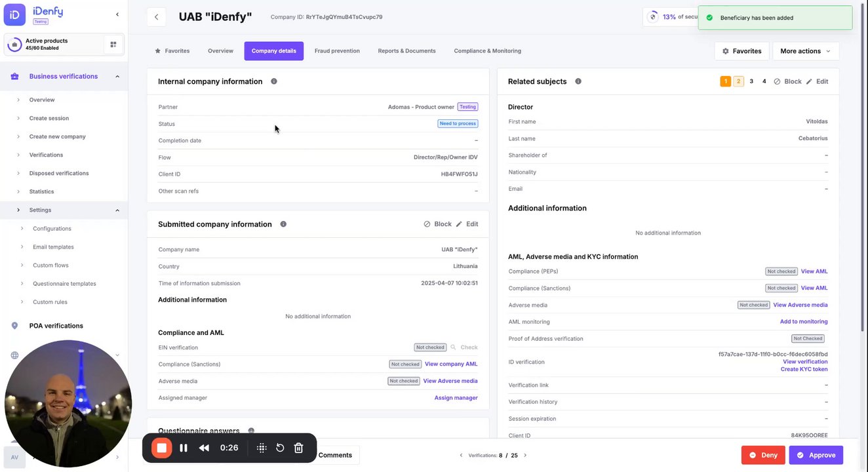The width and height of the screenshot is (868, 472).
Task: Open Verifications in the sidebar
Action: point(46,155)
